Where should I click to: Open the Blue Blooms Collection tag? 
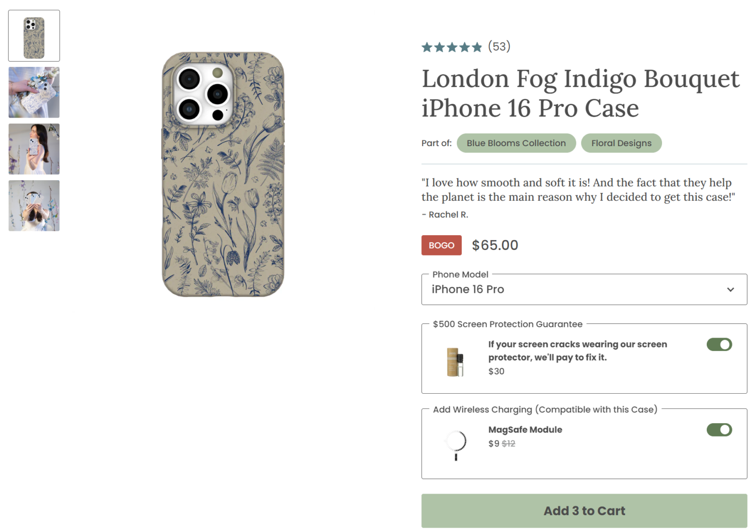[x=516, y=143]
